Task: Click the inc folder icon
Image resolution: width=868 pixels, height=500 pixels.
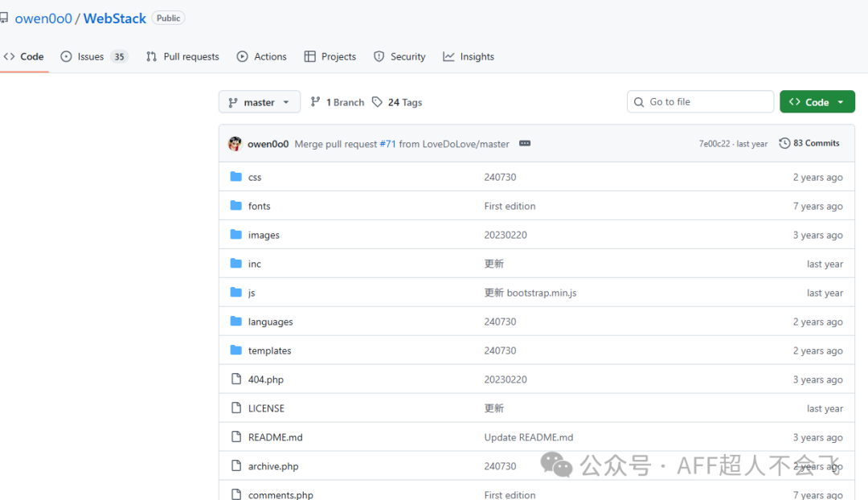Action: [235, 263]
